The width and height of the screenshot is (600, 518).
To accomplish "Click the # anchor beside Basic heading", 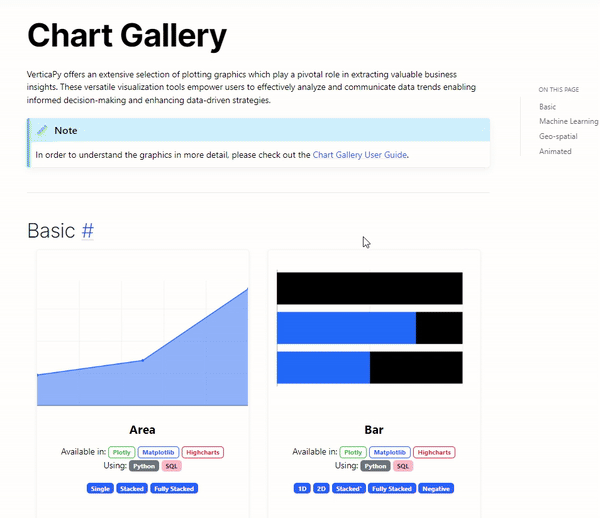I will tap(88, 231).
